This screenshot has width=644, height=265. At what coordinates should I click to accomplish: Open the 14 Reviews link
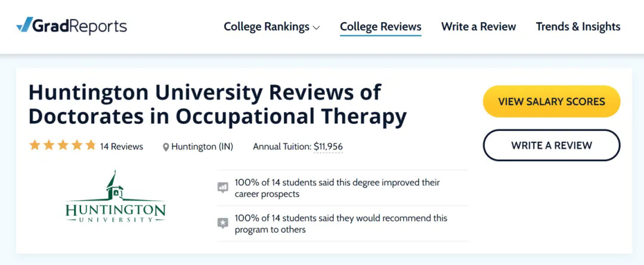coord(122,146)
